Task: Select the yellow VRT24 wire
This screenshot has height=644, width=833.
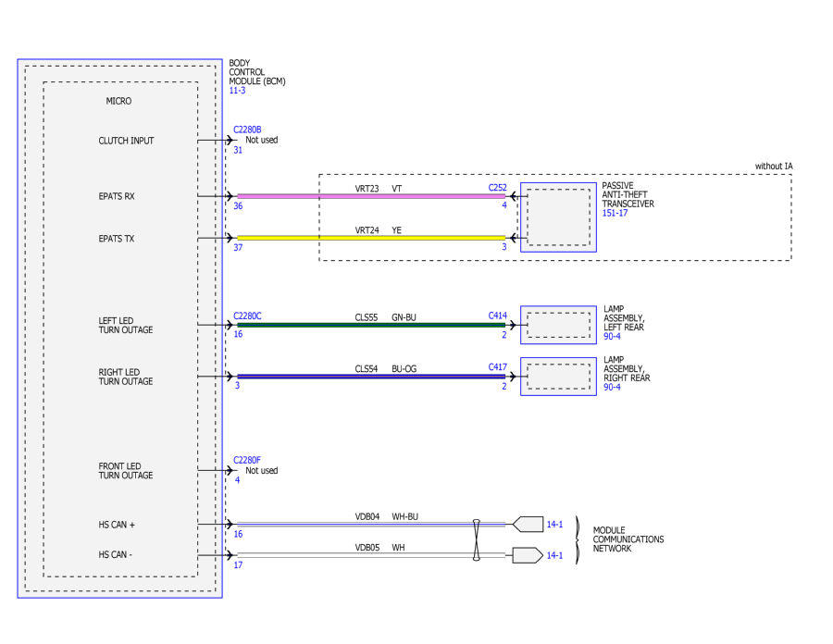Action: coord(371,238)
